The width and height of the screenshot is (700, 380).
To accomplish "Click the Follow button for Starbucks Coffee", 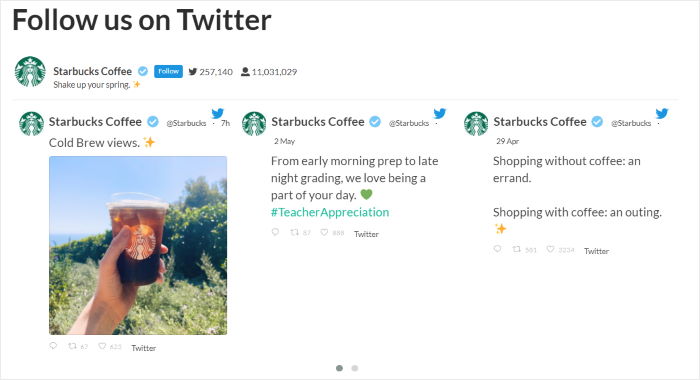I will pyautogui.click(x=168, y=71).
